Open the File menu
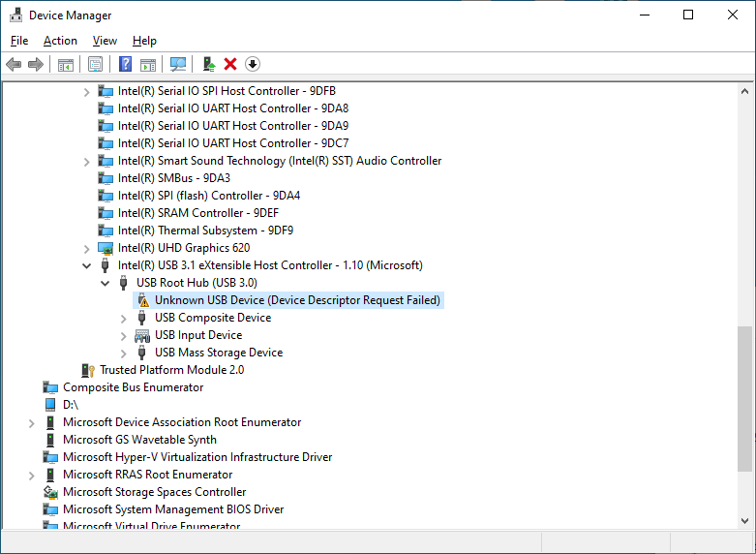This screenshot has width=756, height=554. click(x=19, y=41)
